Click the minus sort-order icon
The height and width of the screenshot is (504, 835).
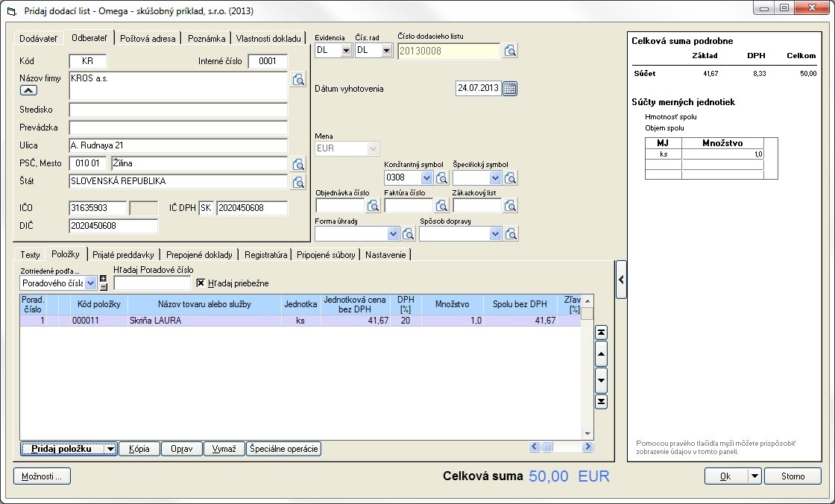point(104,286)
